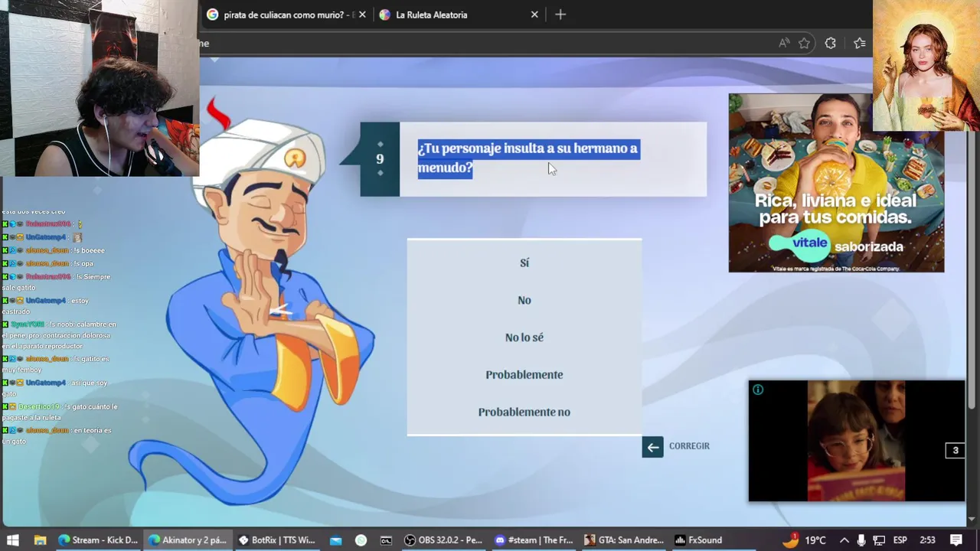Switch to the "Akinator y 2 pá..." Edge window
The width and height of the screenshot is (980, 551).
(x=188, y=540)
